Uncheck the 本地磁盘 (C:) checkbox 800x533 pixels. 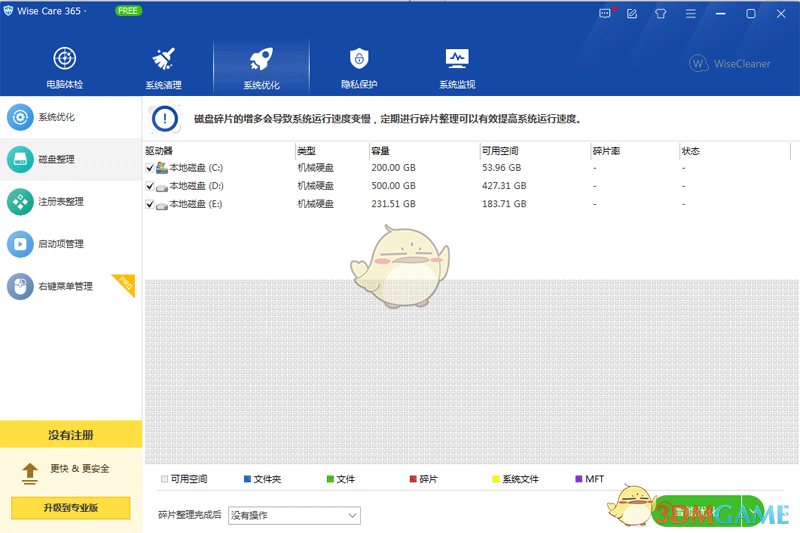coord(149,168)
